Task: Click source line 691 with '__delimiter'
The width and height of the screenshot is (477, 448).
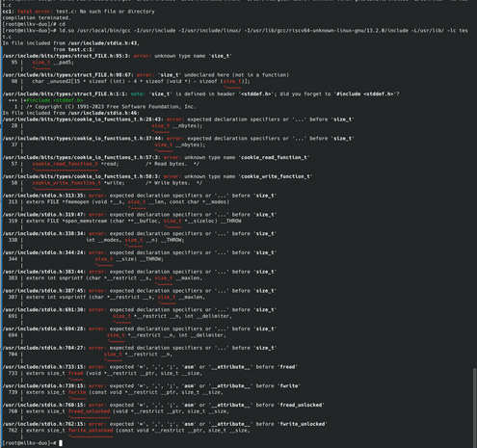Action: (x=120, y=316)
